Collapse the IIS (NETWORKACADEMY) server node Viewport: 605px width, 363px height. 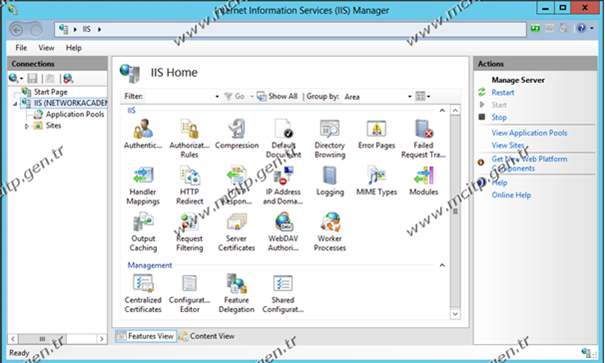click(x=15, y=104)
